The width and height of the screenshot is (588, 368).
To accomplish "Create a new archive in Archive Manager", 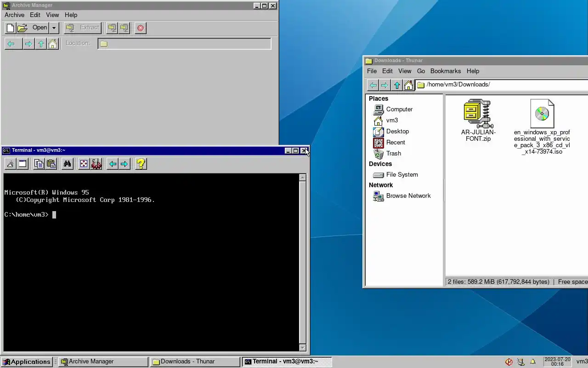I will 10,28.
